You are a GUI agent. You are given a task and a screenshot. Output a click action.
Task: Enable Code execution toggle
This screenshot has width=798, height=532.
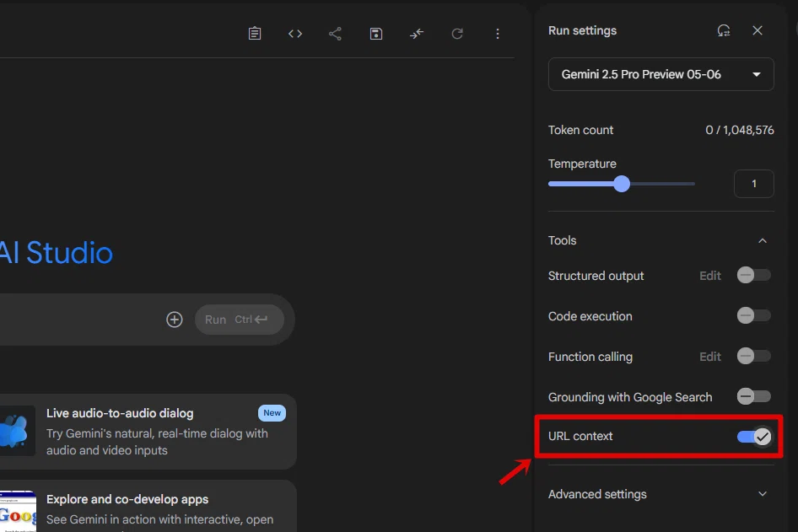pyautogui.click(x=754, y=315)
